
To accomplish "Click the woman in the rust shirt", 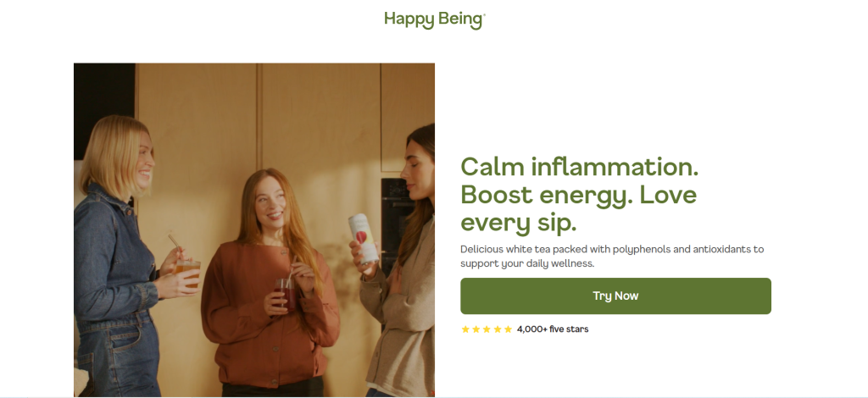I will coord(270,283).
